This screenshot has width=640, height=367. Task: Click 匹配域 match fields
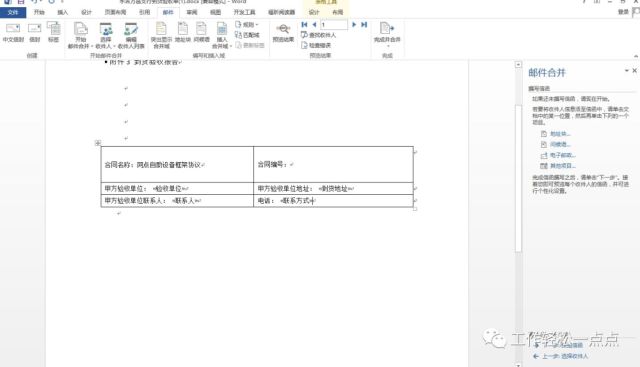click(247, 35)
